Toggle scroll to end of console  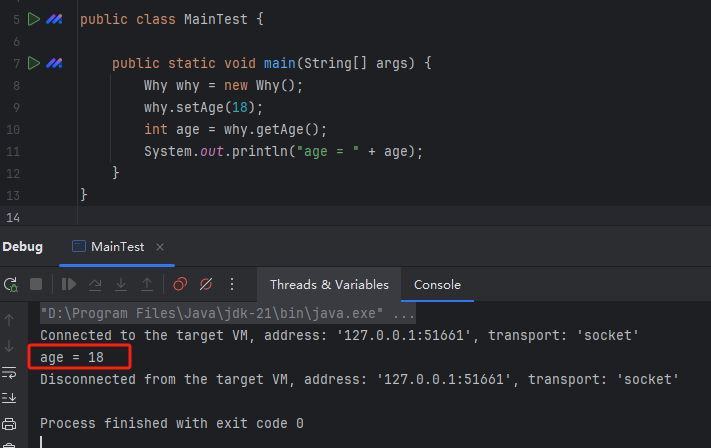point(10,398)
